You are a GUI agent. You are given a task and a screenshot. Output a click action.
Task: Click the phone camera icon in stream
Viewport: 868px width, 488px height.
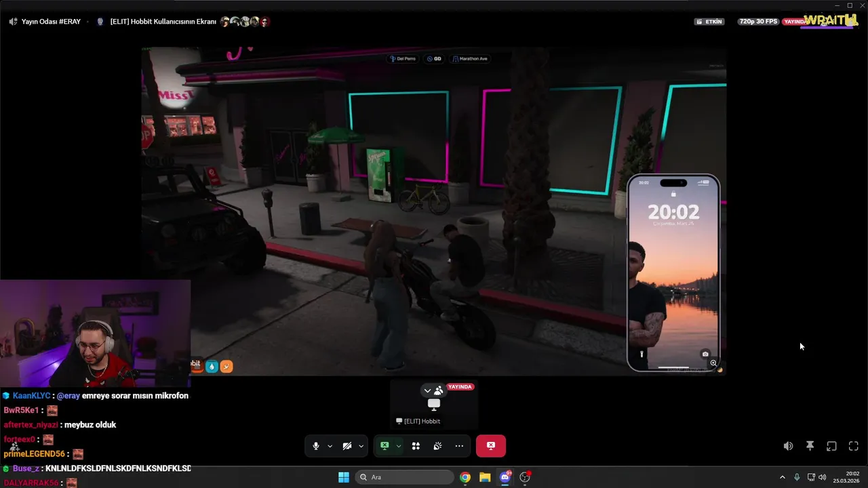click(x=705, y=354)
